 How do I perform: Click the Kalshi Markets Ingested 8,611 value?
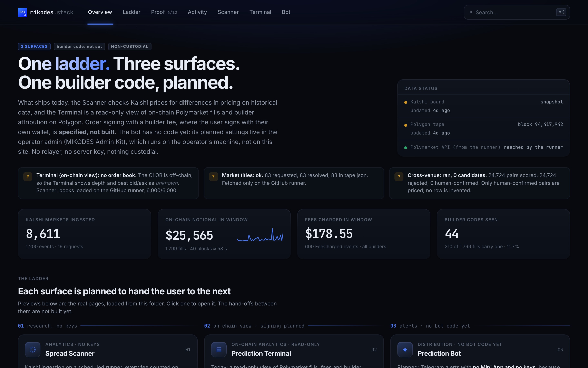pyautogui.click(x=43, y=234)
